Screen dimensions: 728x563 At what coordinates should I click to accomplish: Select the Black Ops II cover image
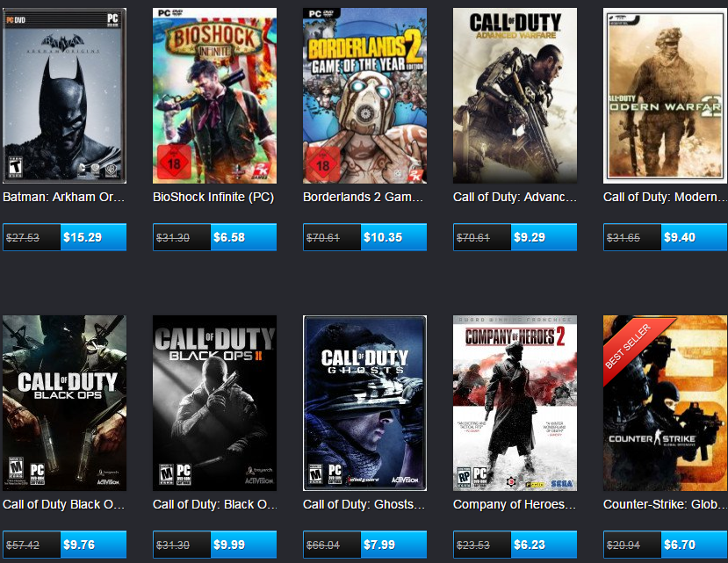(x=214, y=403)
